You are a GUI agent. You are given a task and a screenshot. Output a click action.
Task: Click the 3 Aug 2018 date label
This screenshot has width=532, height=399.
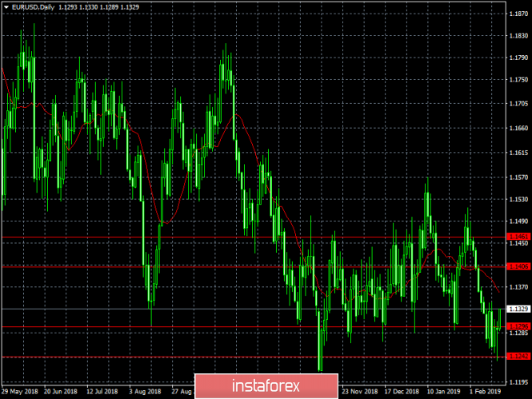point(144,393)
